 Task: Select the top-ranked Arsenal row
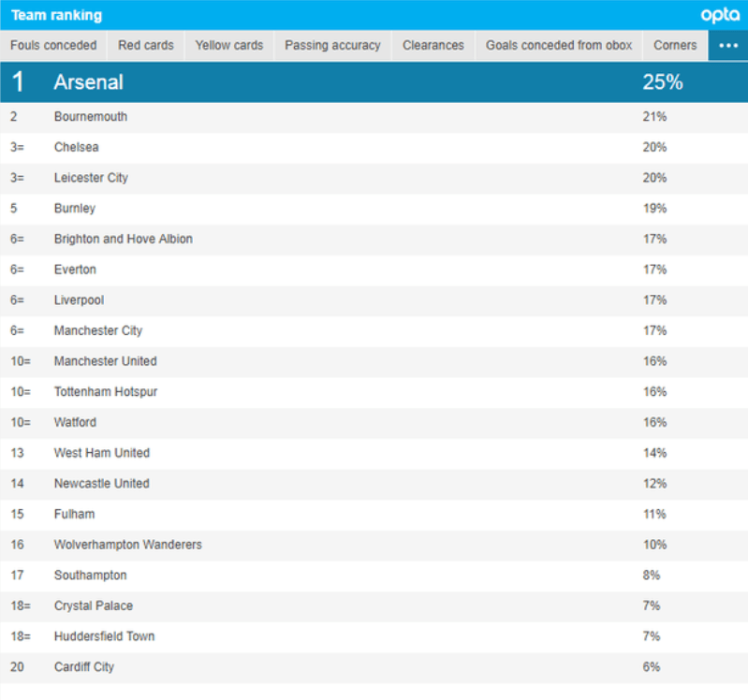coord(374,82)
